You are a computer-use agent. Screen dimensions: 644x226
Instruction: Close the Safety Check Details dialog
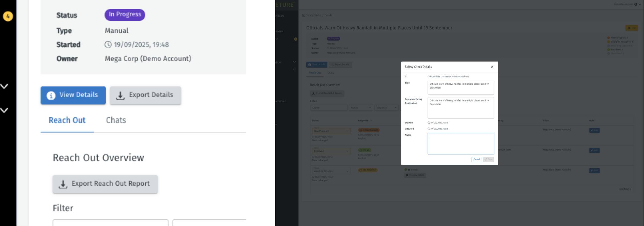(492, 67)
